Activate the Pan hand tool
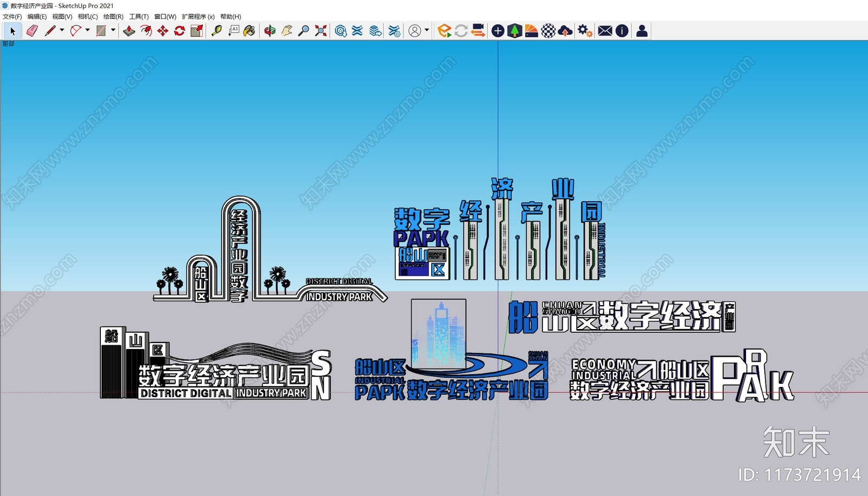 pos(286,31)
